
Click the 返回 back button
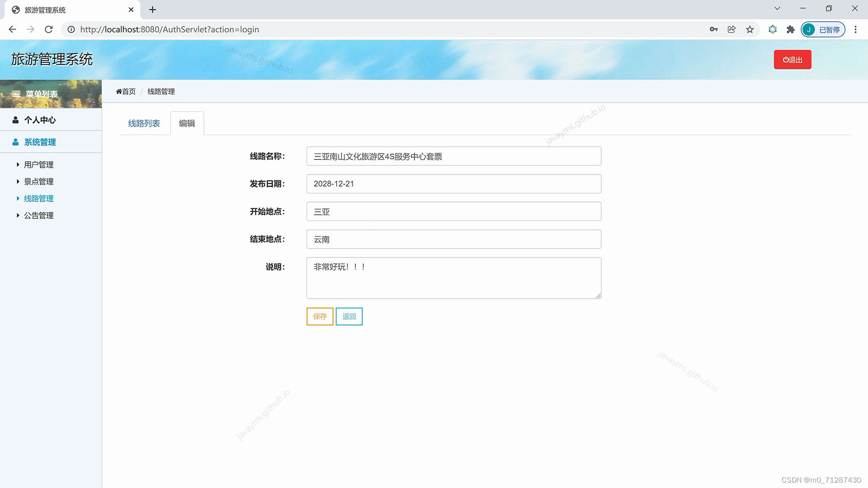tap(349, 316)
